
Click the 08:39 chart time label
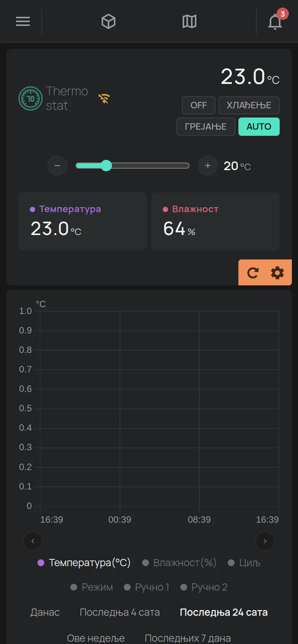(199, 520)
